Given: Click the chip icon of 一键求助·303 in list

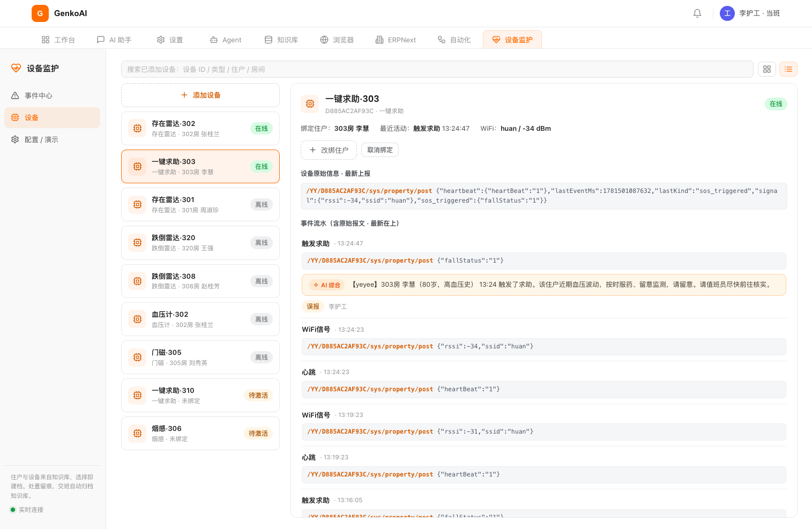Looking at the screenshot, I should 137,166.
